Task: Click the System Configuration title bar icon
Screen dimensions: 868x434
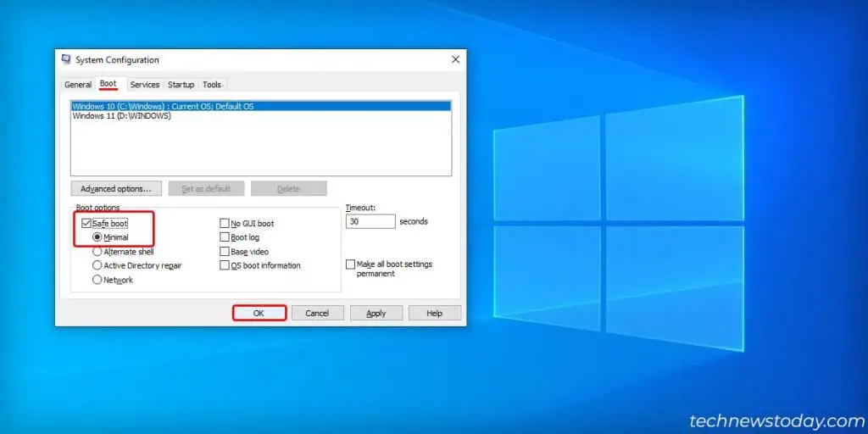Action: pos(66,59)
